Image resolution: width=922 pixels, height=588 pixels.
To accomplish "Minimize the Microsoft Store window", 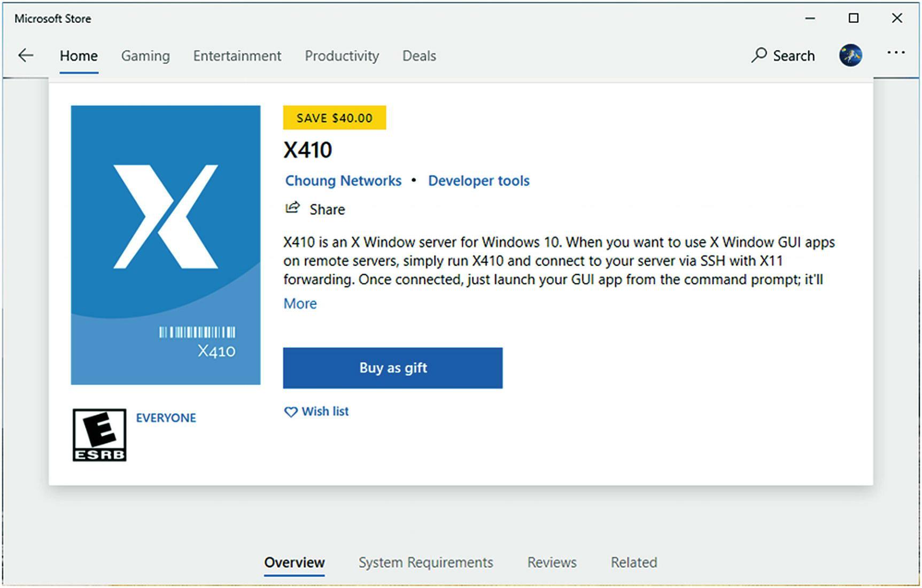I will pyautogui.click(x=810, y=18).
